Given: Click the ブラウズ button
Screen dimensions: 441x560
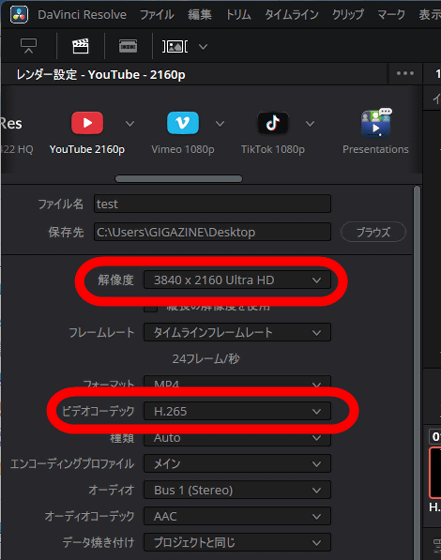Looking at the screenshot, I should 373,232.
